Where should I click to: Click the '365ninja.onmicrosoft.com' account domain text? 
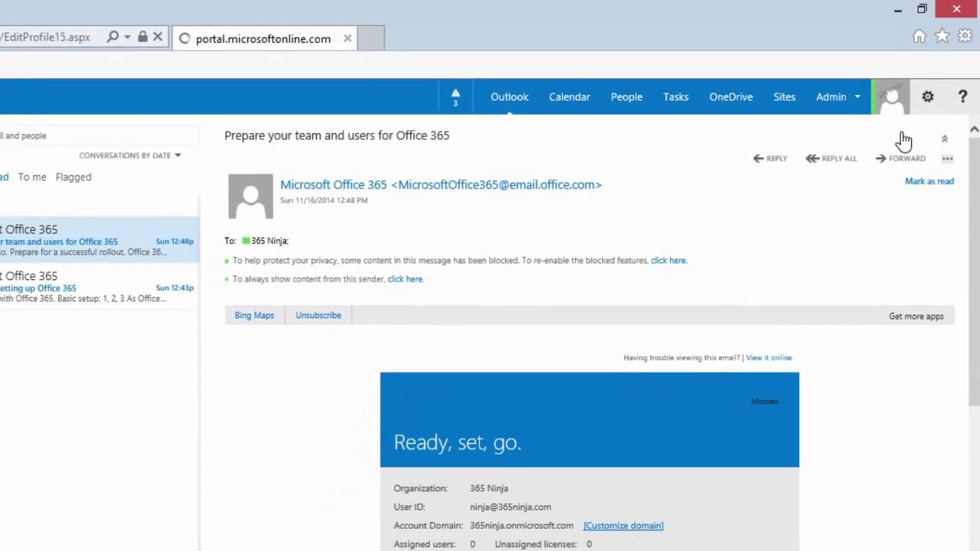(521, 526)
